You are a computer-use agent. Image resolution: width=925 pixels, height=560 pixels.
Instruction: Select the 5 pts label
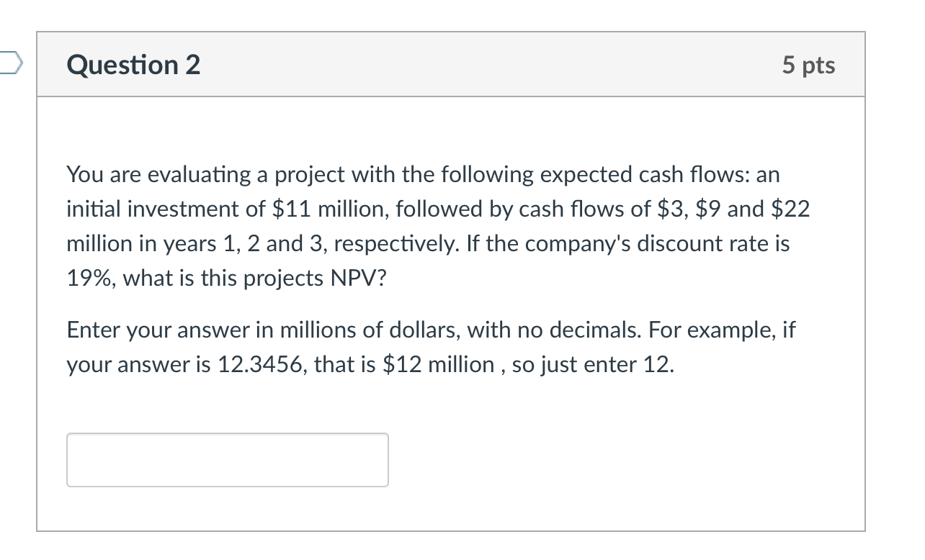point(810,64)
